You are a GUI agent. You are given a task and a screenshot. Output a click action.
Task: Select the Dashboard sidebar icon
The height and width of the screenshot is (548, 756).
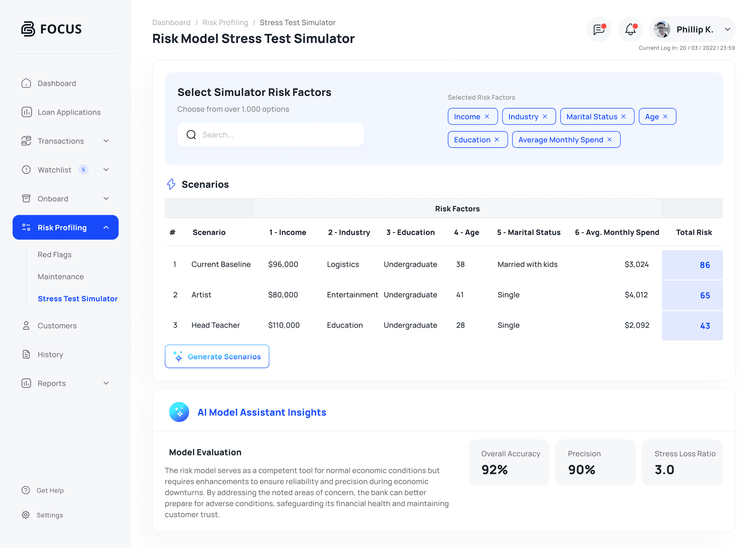[26, 83]
